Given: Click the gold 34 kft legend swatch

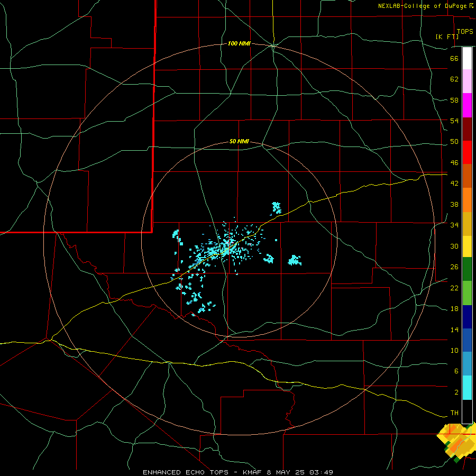Looking at the screenshot, I should coord(467,224).
